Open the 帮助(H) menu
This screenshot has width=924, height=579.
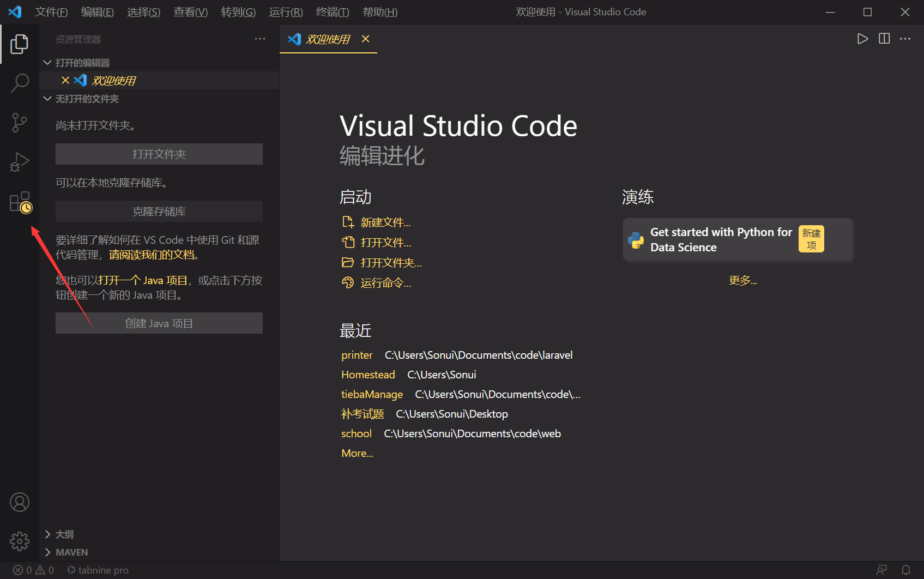[x=380, y=12]
